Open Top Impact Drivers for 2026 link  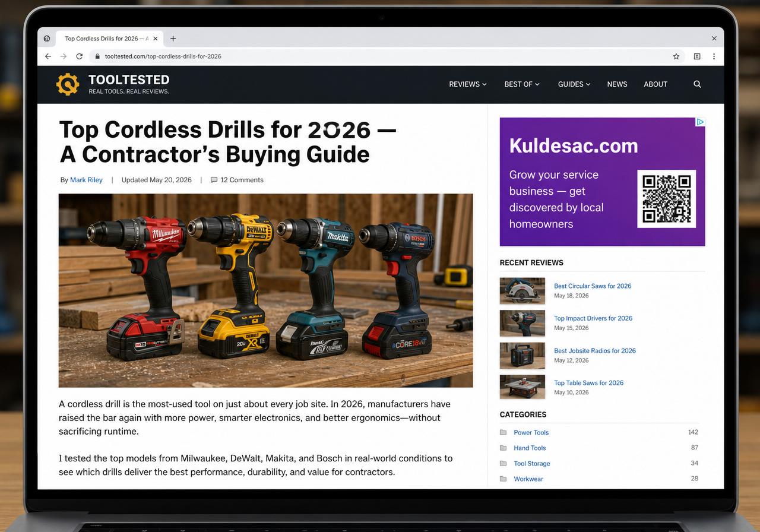click(593, 318)
